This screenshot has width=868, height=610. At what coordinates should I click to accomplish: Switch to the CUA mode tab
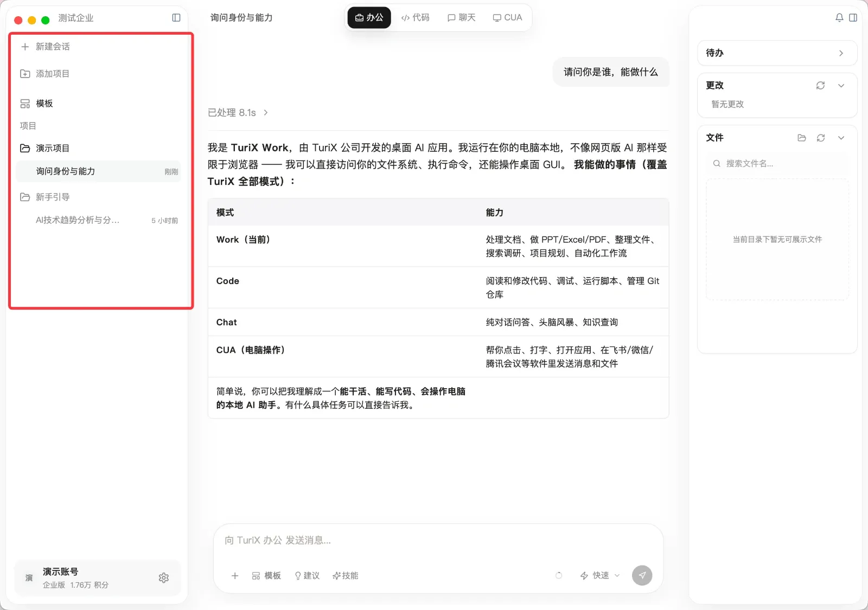[508, 18]
